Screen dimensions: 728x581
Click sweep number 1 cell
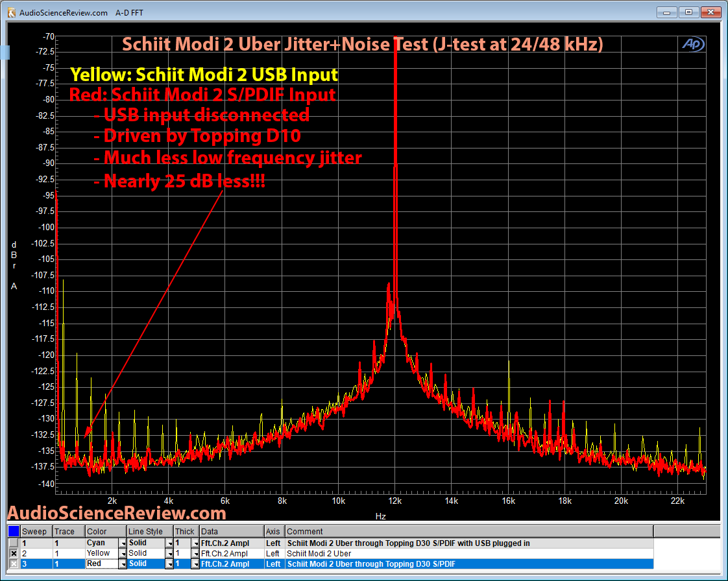click(x=36, y=543)
